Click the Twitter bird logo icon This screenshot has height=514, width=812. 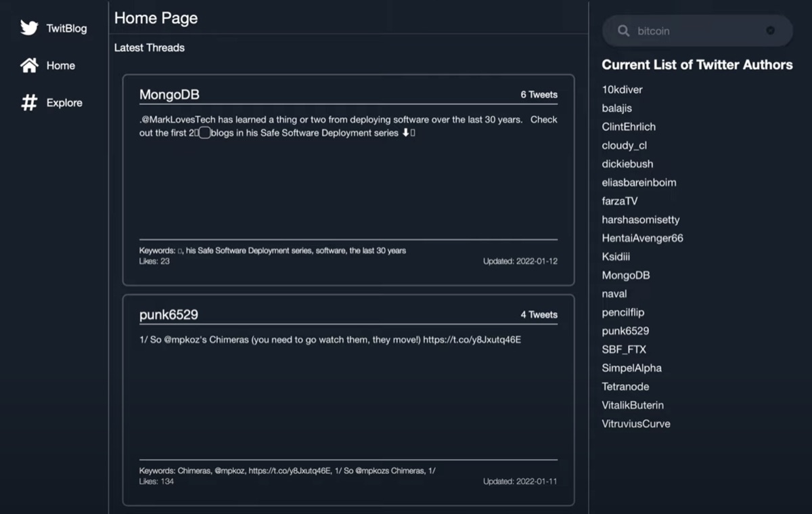[x=29, y=28]
